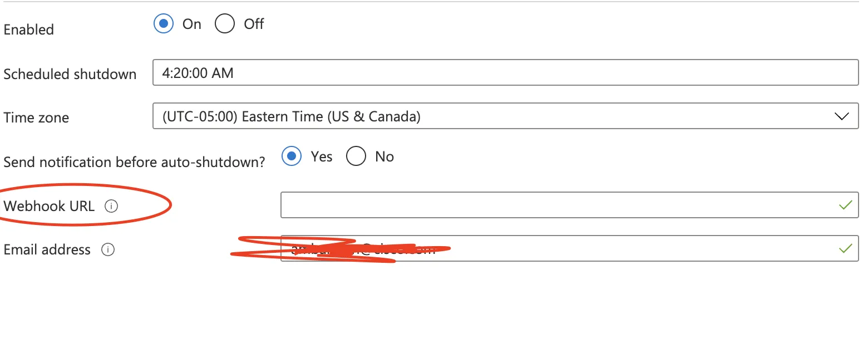Click the Email address info icon
Screen dimensions: 868x343
[x=108, y=249]
